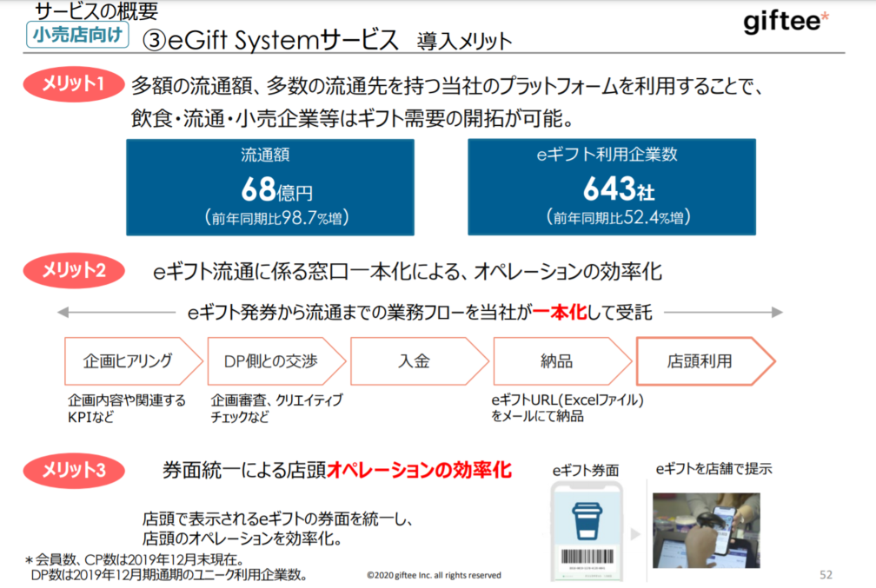Click the 小売店向け badge

coord(77,35)
